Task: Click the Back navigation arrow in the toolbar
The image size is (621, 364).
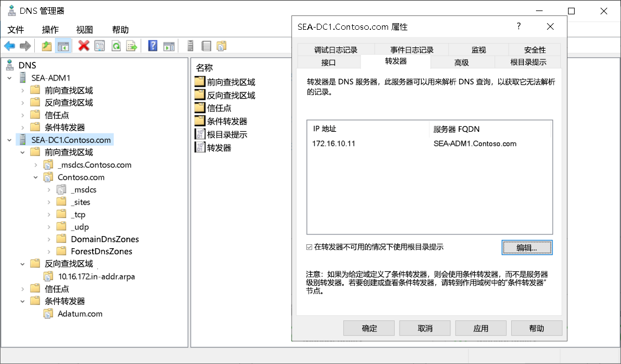Action: 9,46
